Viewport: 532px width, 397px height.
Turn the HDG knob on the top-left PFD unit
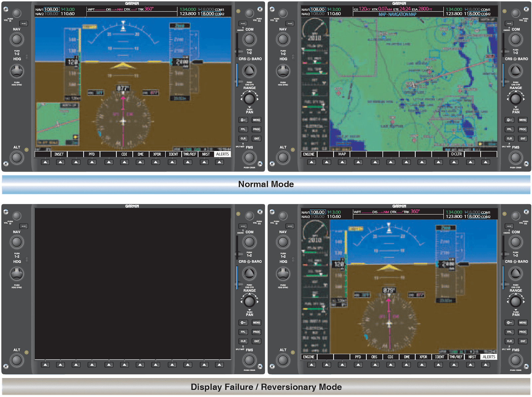(17, 71)
